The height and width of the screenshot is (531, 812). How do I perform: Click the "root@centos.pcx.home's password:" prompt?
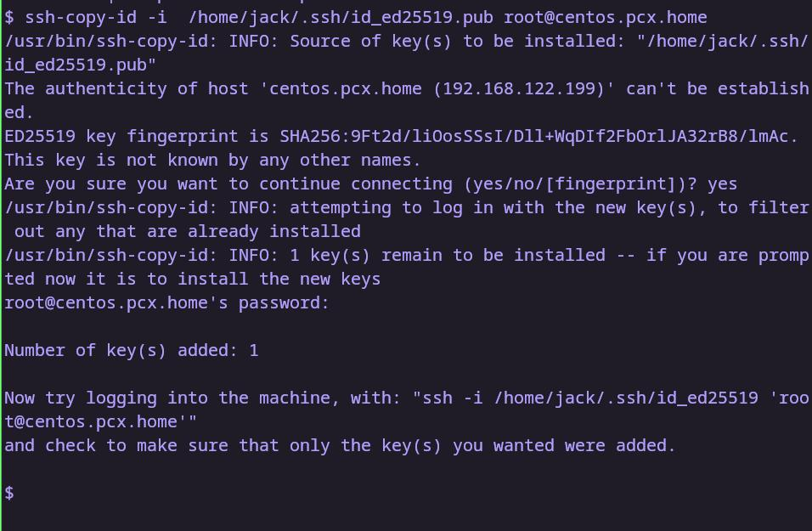[x=166, y=302]
